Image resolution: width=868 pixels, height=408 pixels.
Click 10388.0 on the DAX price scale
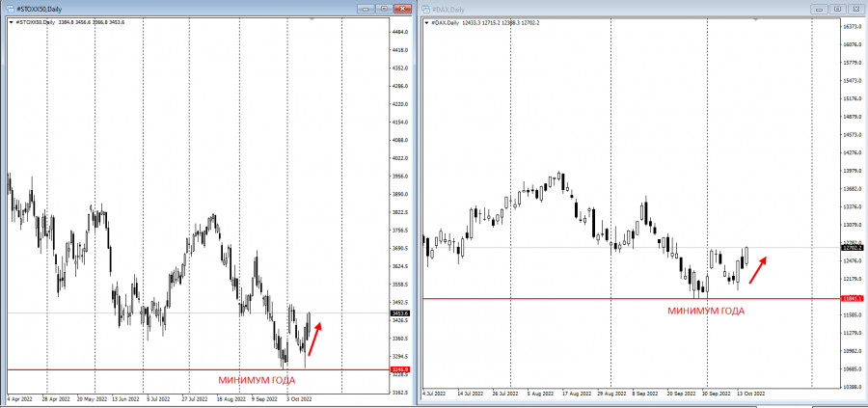pos(854,387)
